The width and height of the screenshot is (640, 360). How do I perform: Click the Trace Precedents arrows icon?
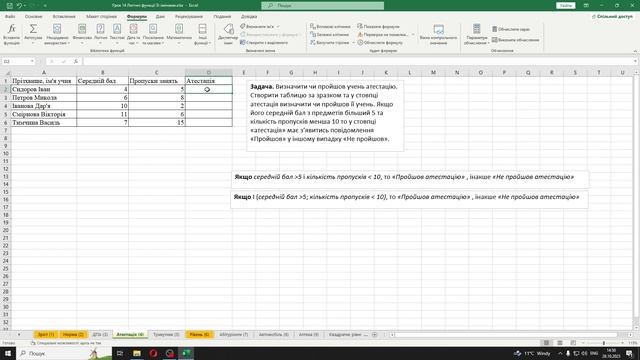[313, 27]
